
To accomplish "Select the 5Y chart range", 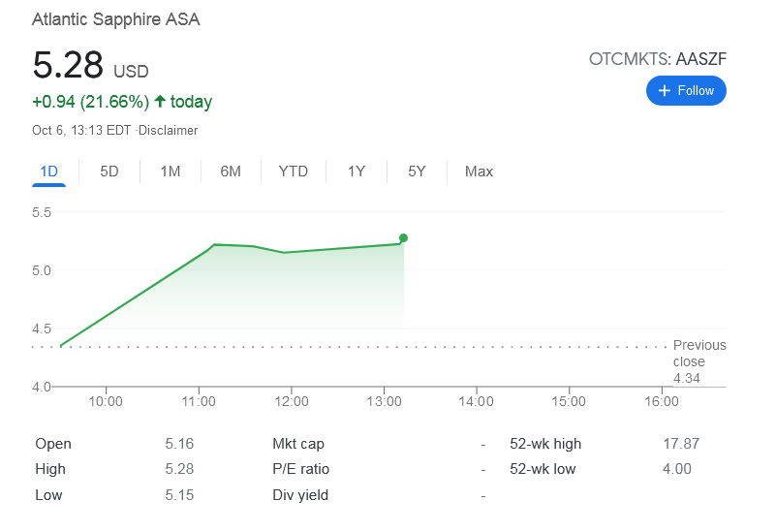I will 417,172.
